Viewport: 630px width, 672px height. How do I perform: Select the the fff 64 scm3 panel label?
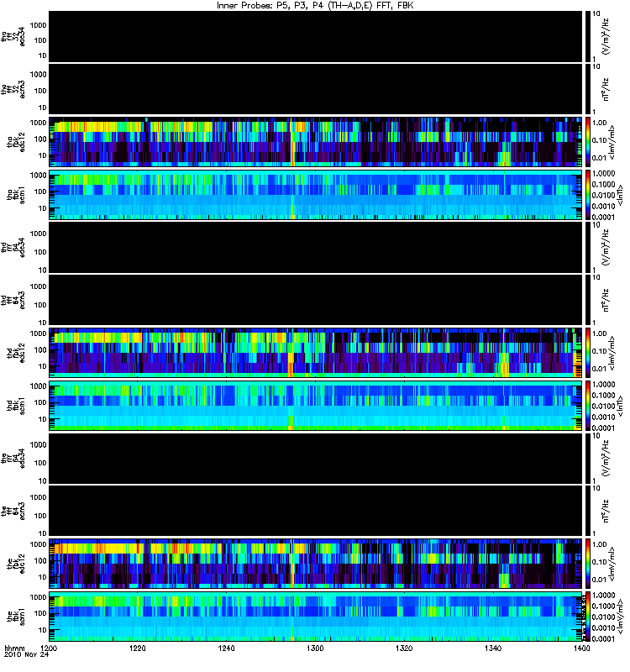coord(13,511)
